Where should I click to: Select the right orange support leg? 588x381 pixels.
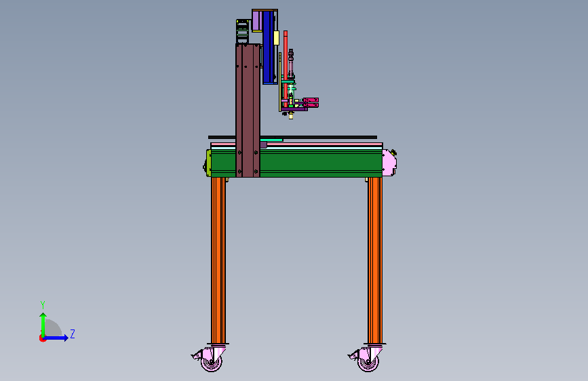pos(374,260)
